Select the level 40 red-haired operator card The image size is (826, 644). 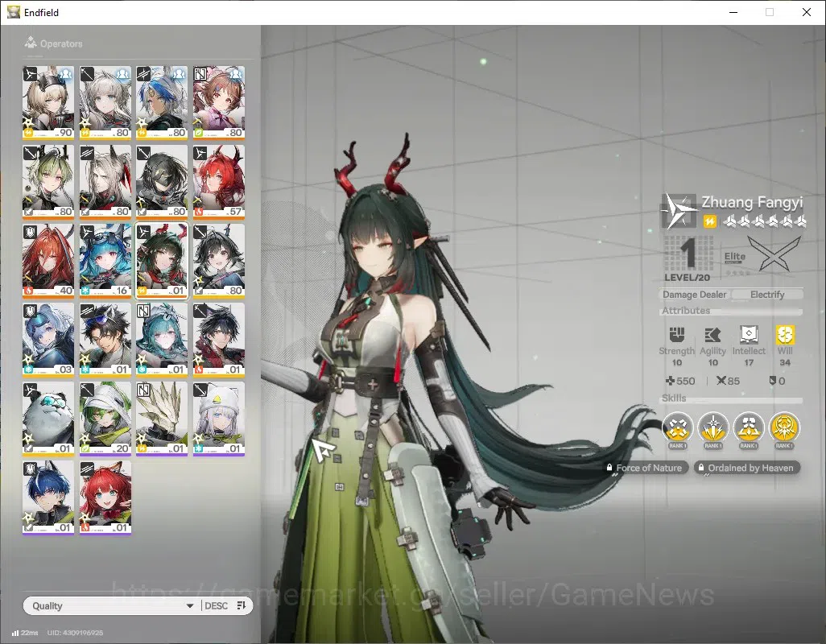(x=48, y=260)
